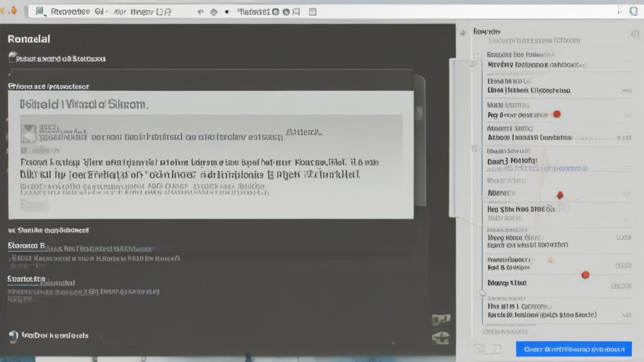Click the middle red marker in the right panel
Screen dimensions: 644x362
[560, 195]
